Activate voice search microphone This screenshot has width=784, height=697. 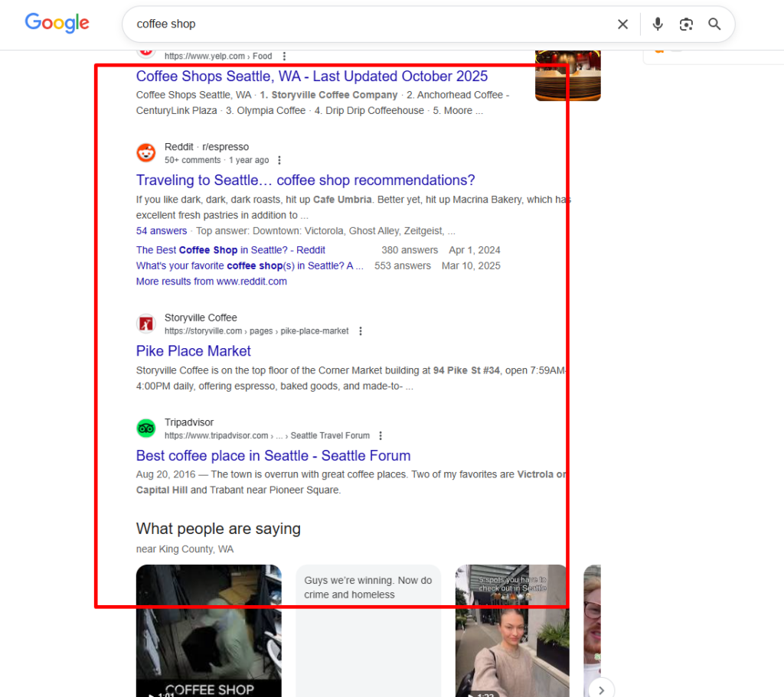tap(657, 24)
